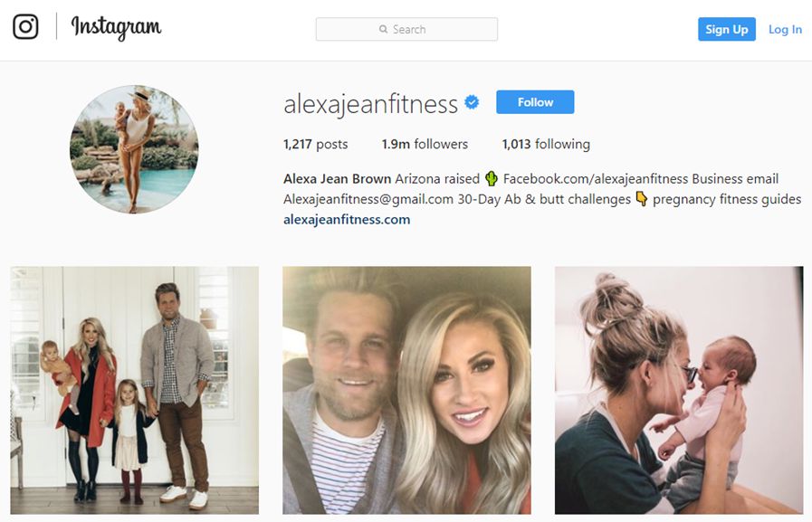Open the Instagram wordmark home link

coord(116,27)
